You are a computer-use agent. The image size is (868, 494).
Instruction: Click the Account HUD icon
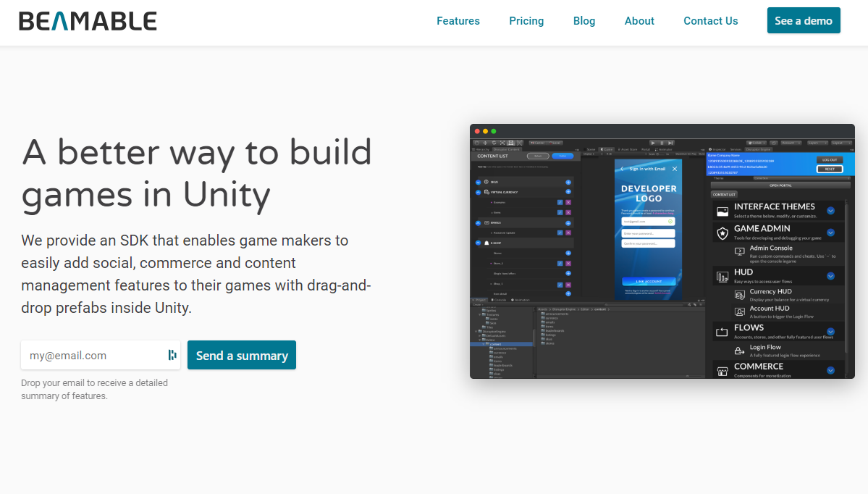740,311
